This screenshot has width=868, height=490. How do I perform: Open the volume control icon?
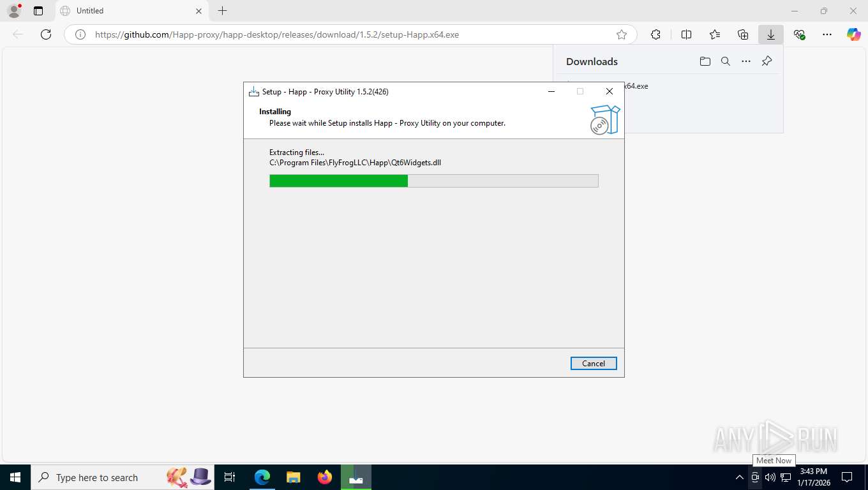pos(770,477)
